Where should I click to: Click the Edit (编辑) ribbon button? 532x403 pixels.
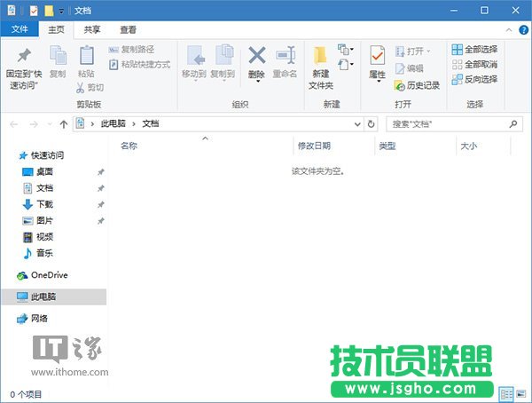[410, 68]
